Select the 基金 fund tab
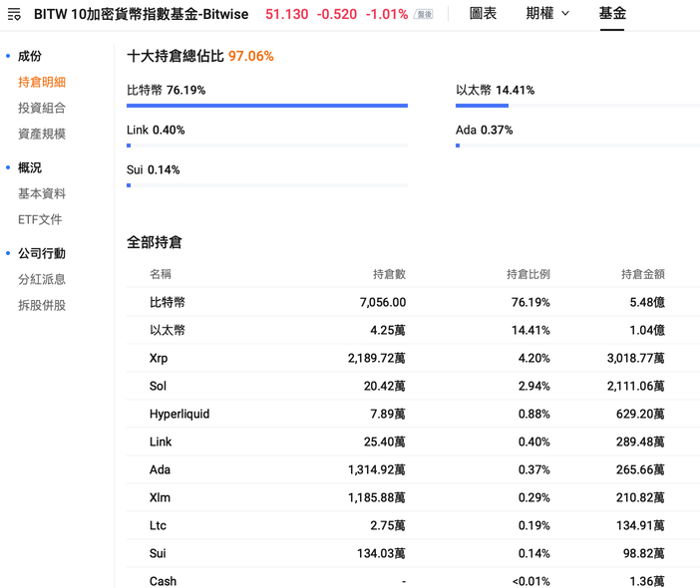 612,13
